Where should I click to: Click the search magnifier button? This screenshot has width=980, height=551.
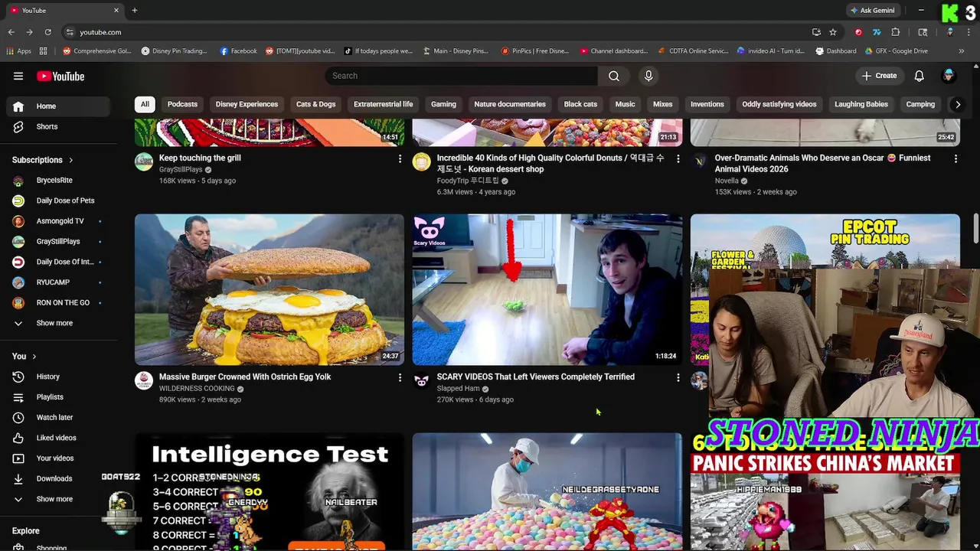[x=614, y=76]
